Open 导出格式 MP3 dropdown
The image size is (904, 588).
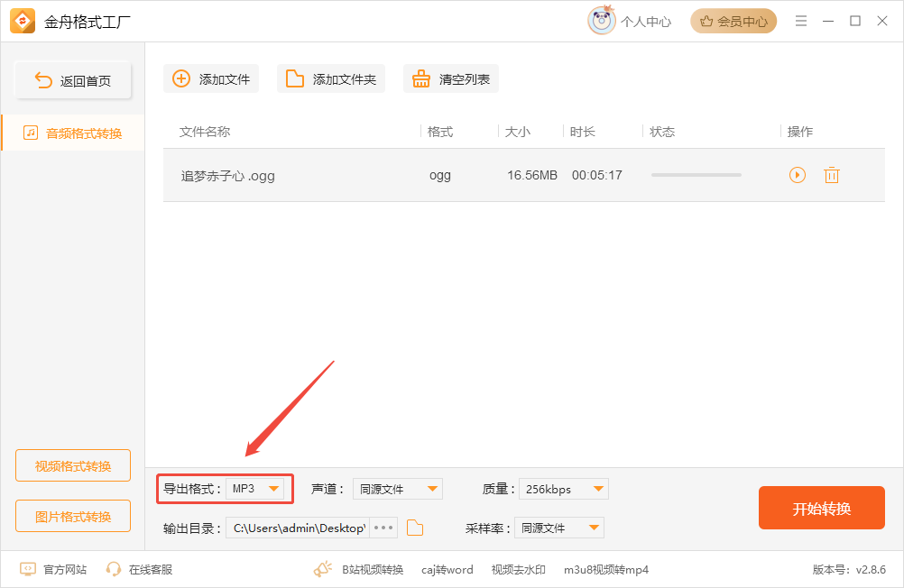click(x=254, y=489)
